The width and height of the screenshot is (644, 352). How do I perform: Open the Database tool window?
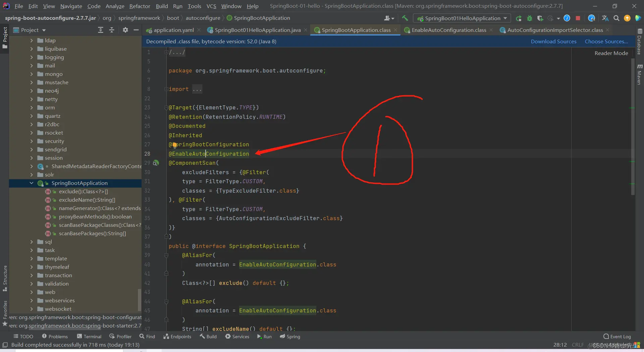coord(639,42)
